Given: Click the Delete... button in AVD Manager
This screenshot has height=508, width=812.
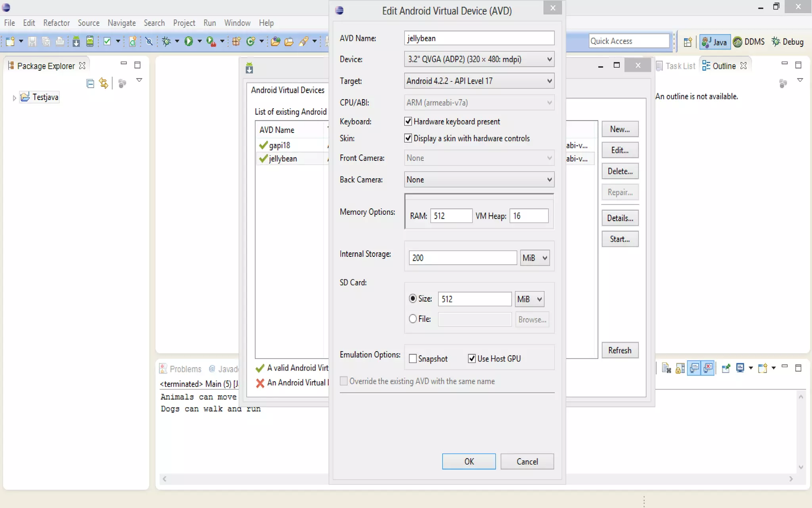Looking at the screenshot, I should [620, 171].
